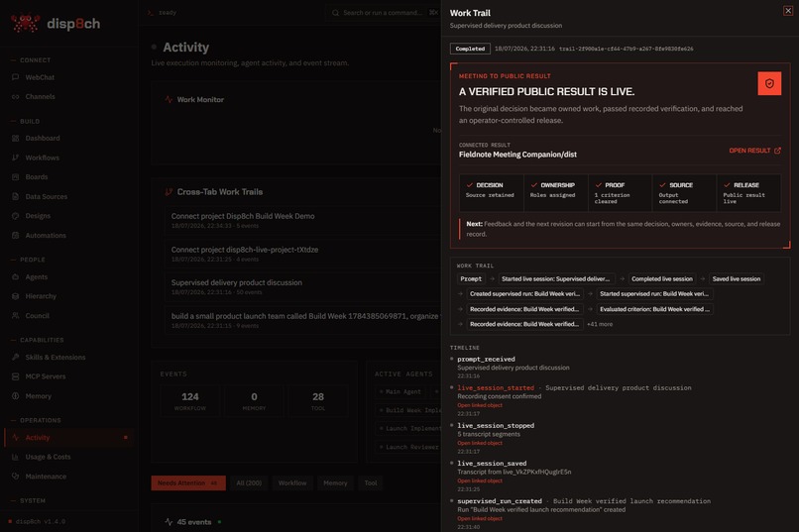Open linked object under supervised_run_created
Image resolution: width=799 pixels, height=532 pixels.
point(480,519)
